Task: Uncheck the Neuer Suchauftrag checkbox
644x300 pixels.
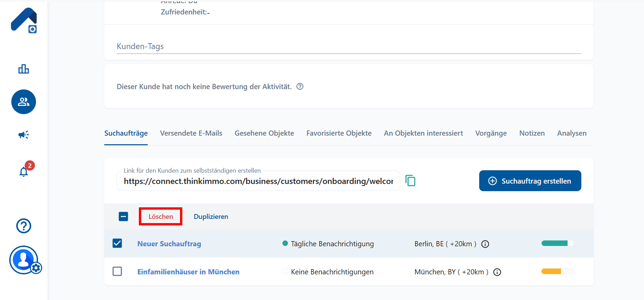Action: (x=117, y=243)
